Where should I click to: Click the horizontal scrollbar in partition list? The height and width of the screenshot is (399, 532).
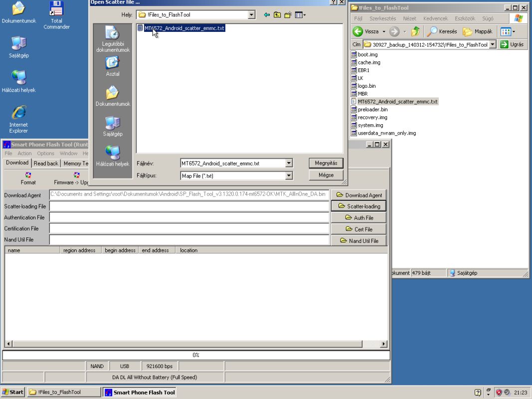tap(196, 344)
